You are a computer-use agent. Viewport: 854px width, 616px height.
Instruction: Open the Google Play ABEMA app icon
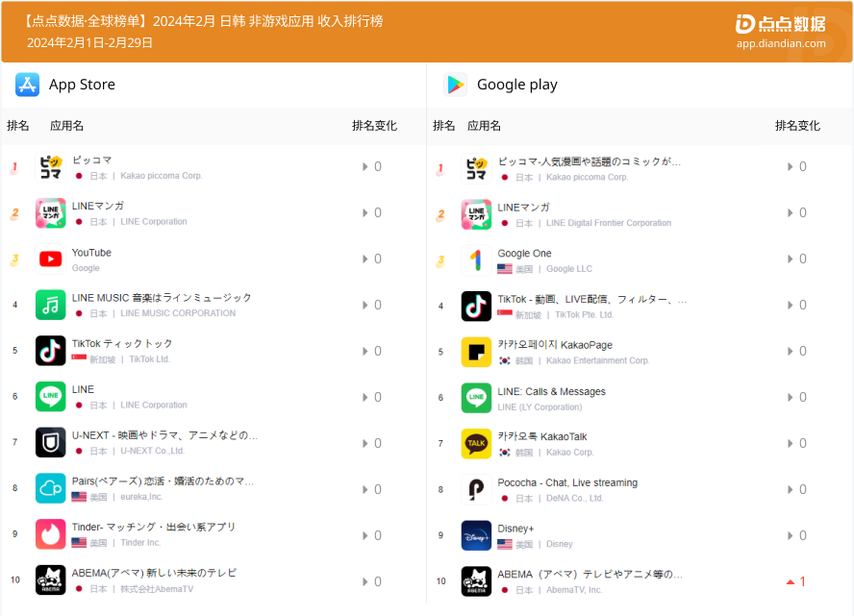pyautogui.click(x=477, y=581)
